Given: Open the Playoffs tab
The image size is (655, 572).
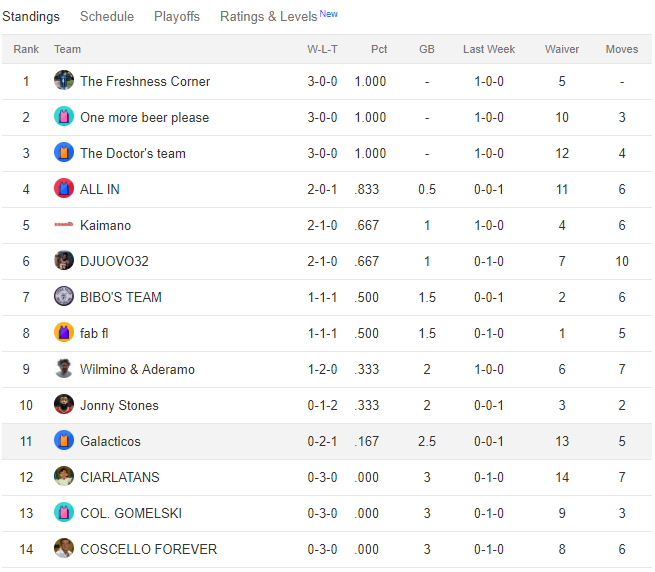Looking at the screenshot, I should point(177,17).
